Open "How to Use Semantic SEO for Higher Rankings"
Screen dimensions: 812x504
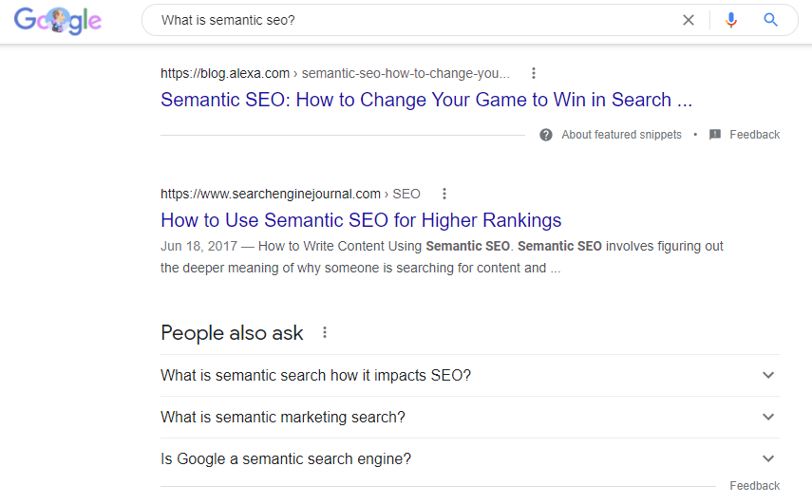(361, 220)
